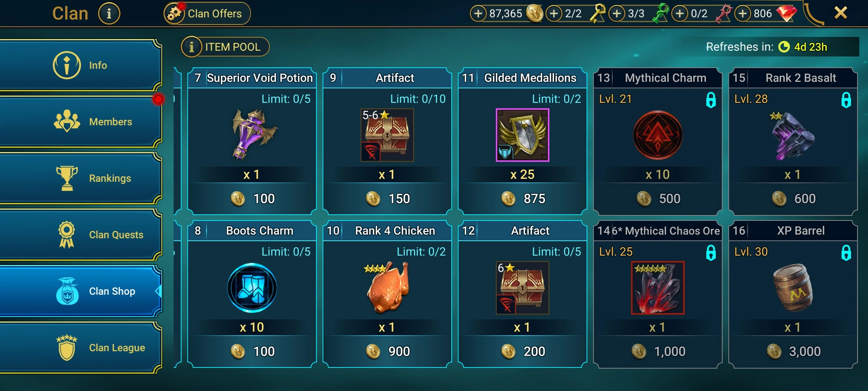The image size is (868, 391).
Task: Add more clan gold with plus icon
Action: [478, 14]
